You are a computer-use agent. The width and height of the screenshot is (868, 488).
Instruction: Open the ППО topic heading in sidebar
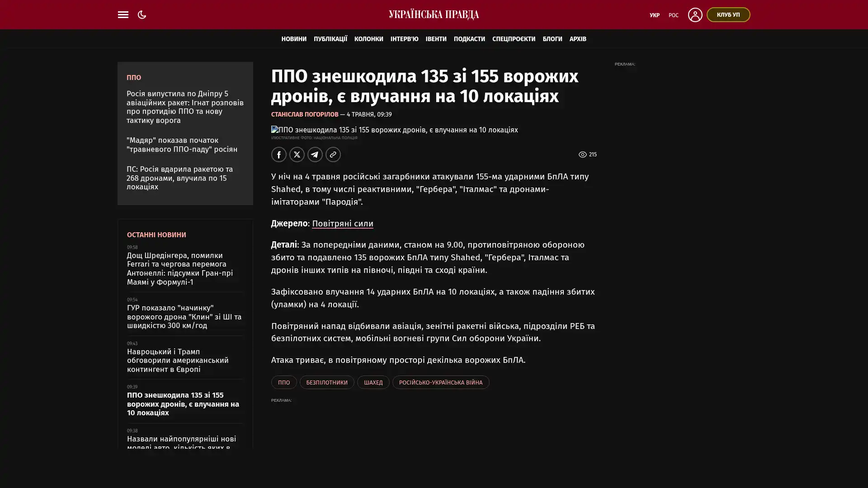click(x=134, y=78)
